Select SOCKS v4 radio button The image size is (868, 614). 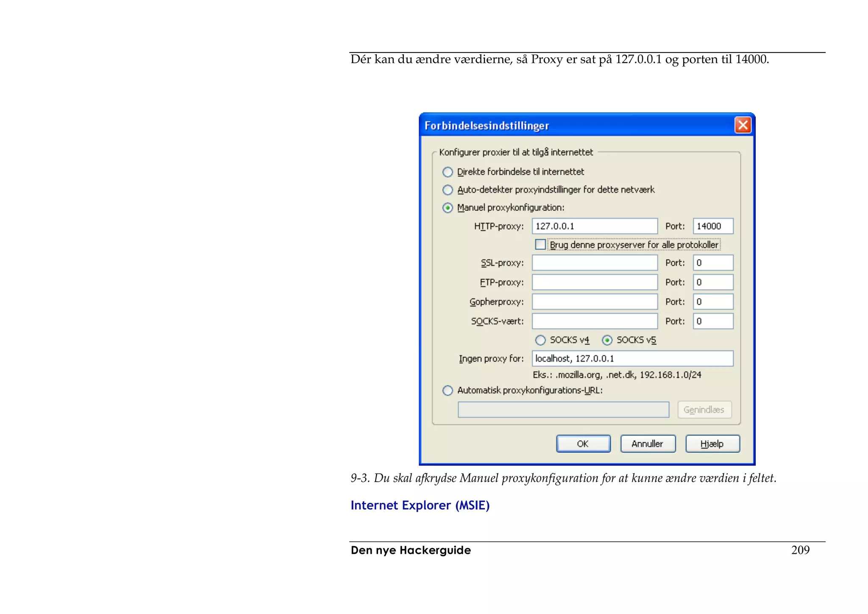point(540,340)
